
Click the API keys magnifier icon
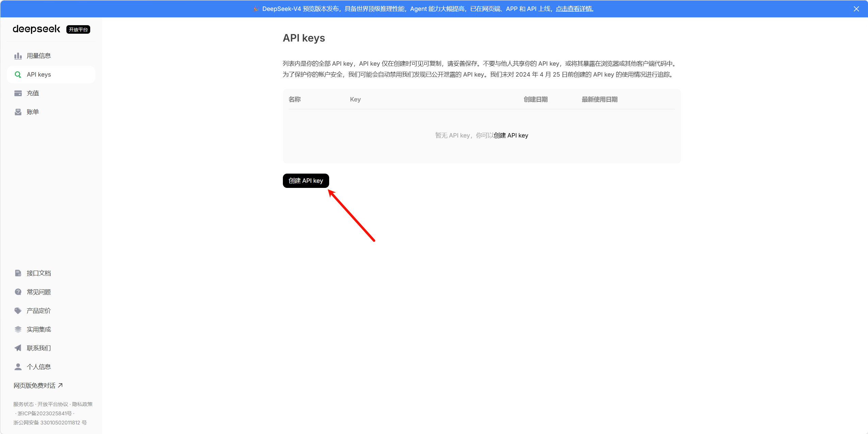(x=18, y=75)
